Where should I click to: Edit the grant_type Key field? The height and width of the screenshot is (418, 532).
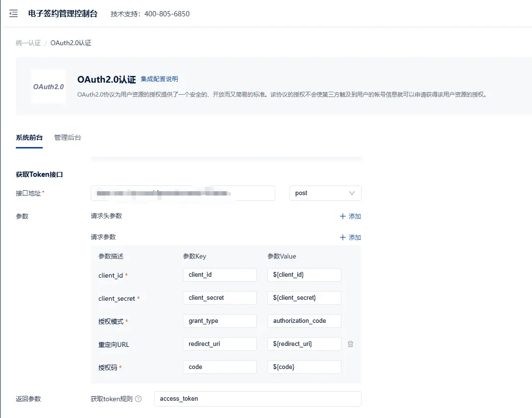coord(219,321)
